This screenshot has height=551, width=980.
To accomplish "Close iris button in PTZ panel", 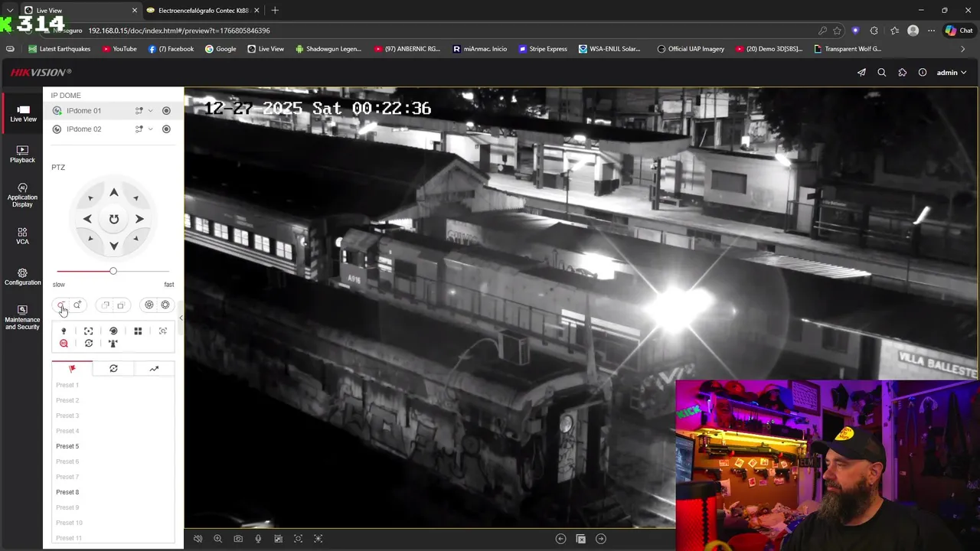I will (149, 305).
